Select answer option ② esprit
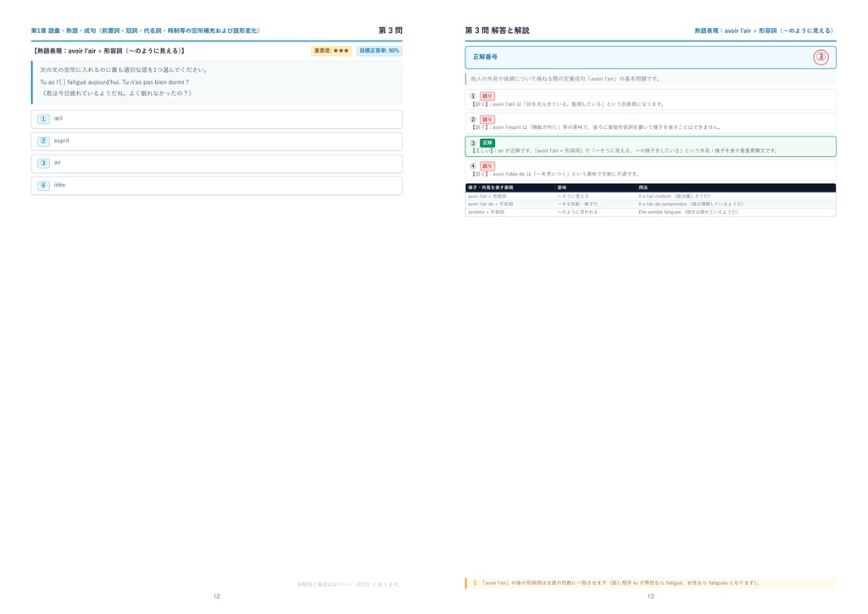This screenshot has height=614, width=868. (216, 141)
